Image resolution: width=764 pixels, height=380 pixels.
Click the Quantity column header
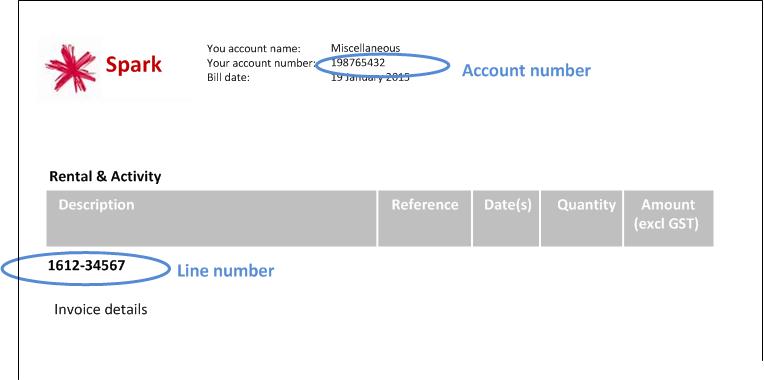coord(582,218)
